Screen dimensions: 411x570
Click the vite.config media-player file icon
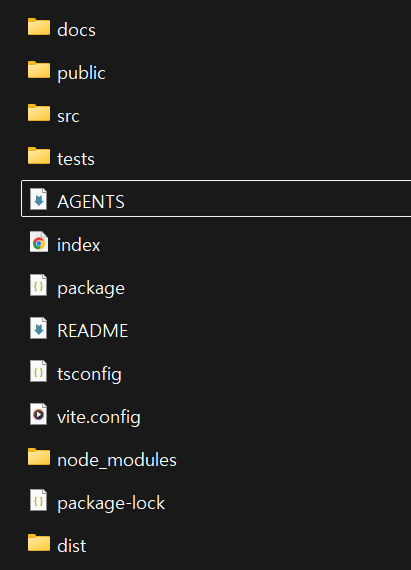pyautogui.click(x=39, y=414)
